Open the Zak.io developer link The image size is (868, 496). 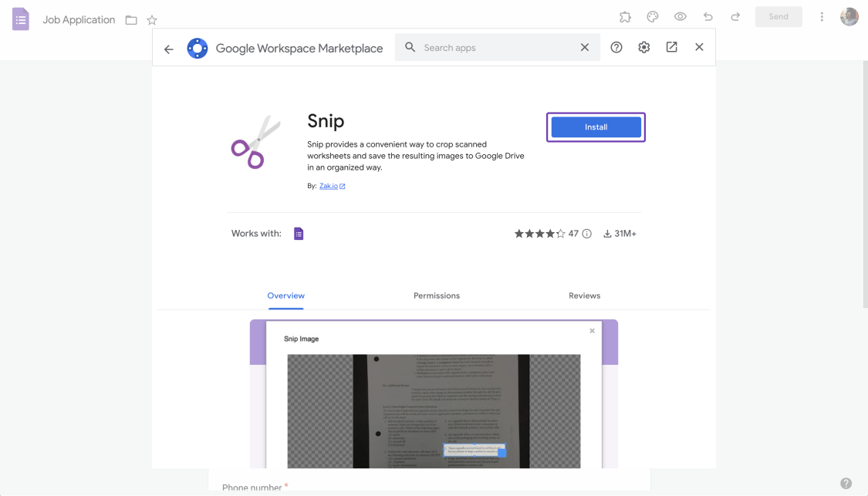tap(329, 185)
